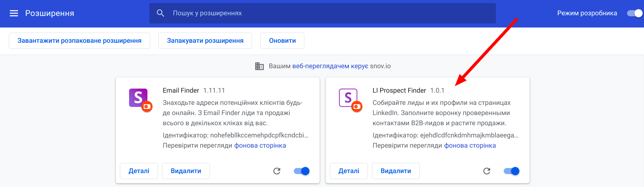Image resolution: width=644 pixels, height=187 pixels.
Task: Turn off developer mode switch
Action: coord(634,13)
